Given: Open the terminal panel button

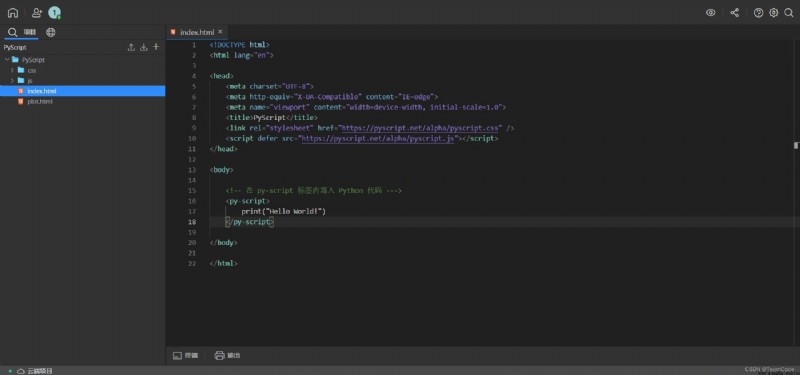Looking at the screenshot, I should [x=185, y=355].
